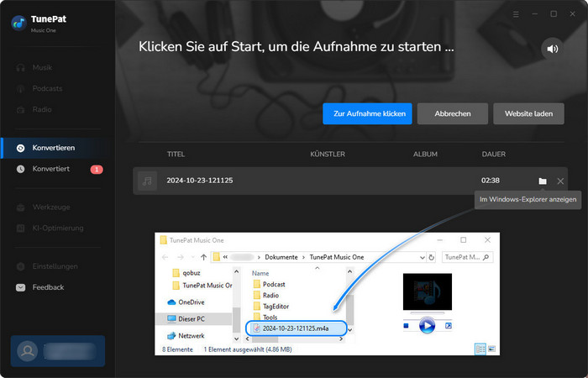Click Zur Aufnahme klicken button
The height and width of the screenshot is (378, 588).
(367, 113)
